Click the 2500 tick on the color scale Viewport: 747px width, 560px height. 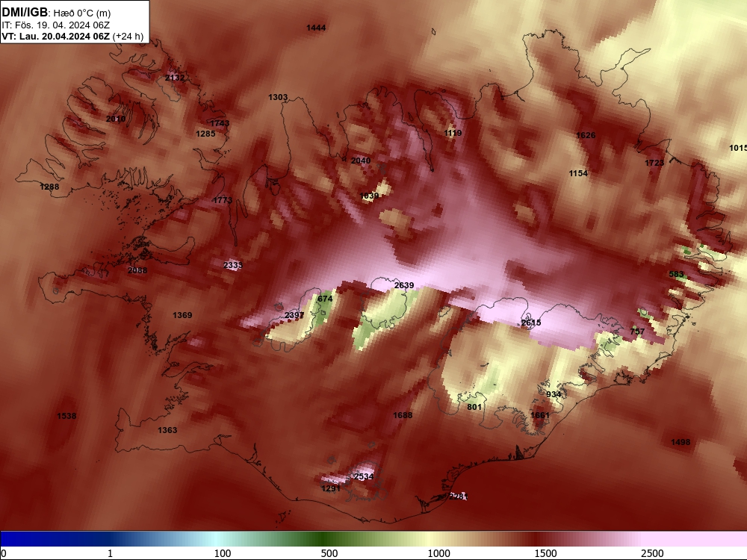pyautogui.click(x=652, y=553)
